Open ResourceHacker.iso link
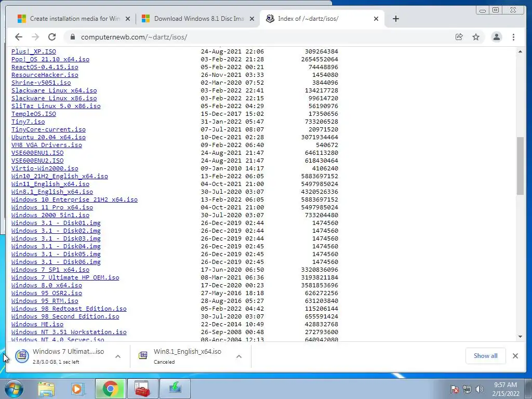Viewport: 532px width, 399px height. pos(45,75)
